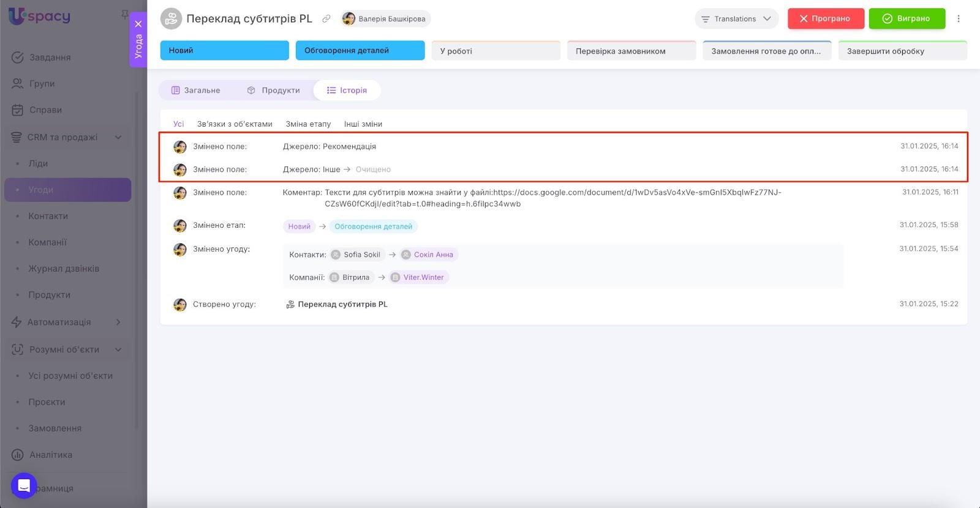Click the Історія tab list icon
Image resolution: width=980 pixels, height=508 pixels.
click(x=331, y=91)
